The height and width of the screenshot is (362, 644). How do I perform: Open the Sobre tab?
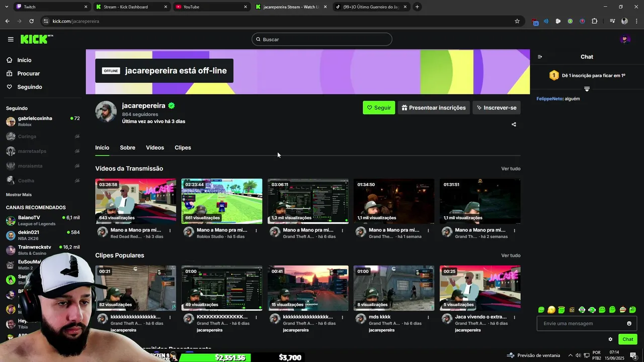click(x=127, y=147)
